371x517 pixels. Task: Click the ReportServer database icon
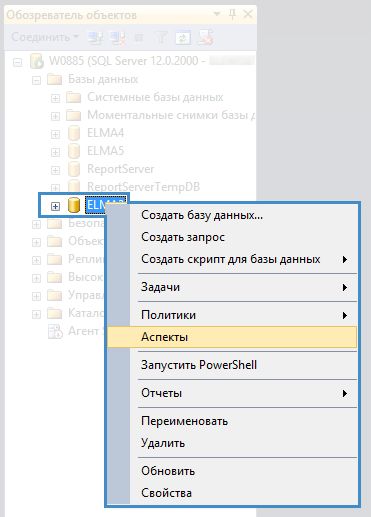tap(74, 169)
